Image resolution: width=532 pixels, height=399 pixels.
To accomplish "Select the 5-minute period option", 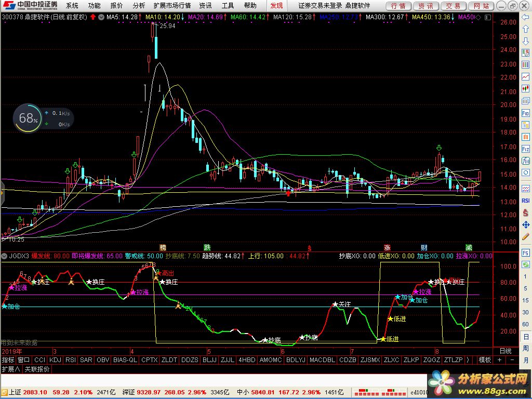I will pos(525,288).
